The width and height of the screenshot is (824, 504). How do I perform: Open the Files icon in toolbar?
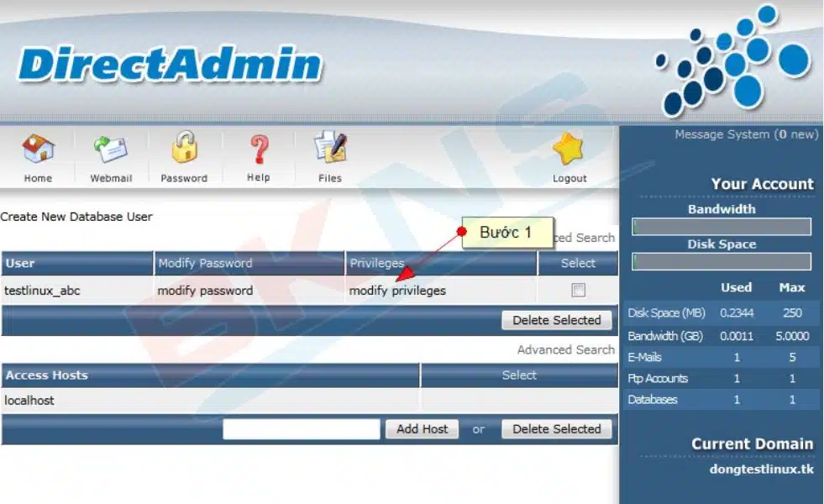click(x=330, y=150)
